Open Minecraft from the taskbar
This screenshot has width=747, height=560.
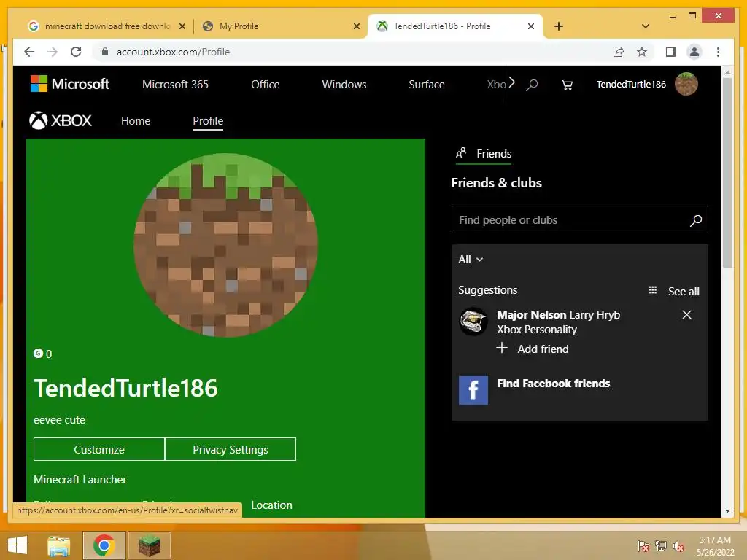[150, 545]
